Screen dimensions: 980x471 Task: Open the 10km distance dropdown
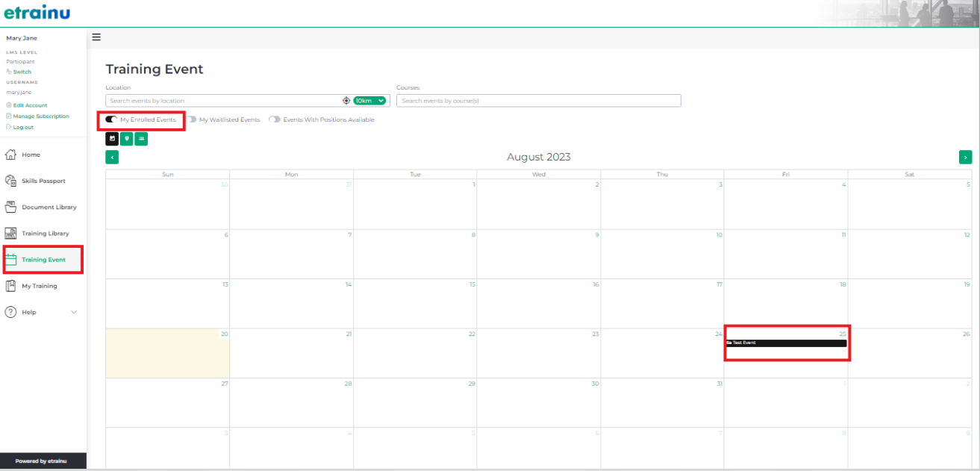pyautogui.click(x=370, y=101)
